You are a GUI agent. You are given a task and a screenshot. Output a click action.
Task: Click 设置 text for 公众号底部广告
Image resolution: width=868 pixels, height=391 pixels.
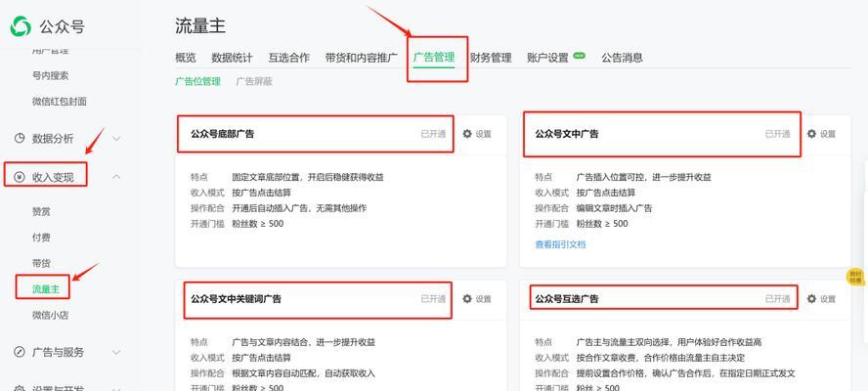(x=483, y=134)
